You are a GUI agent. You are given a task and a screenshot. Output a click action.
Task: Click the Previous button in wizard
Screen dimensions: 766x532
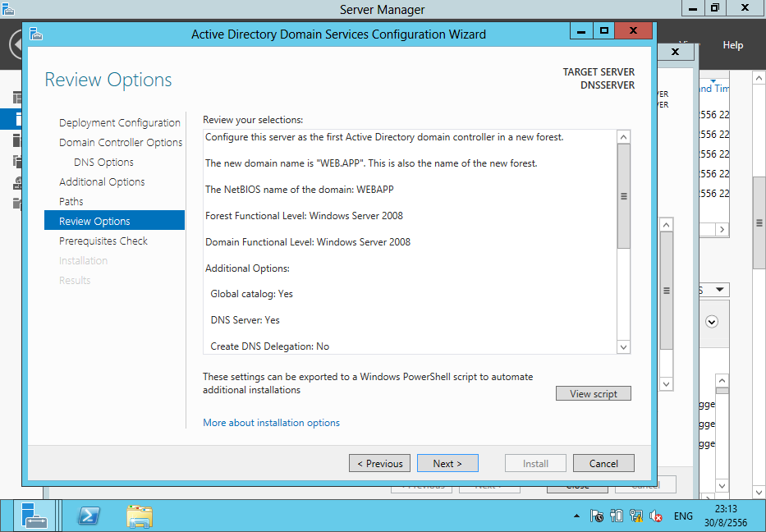point(379,463)
